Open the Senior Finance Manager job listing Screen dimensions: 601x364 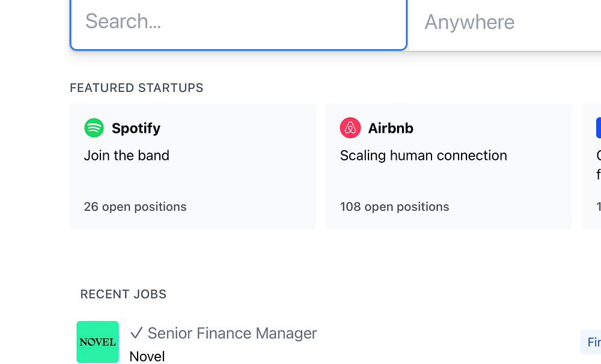click(x=232, y=333)
